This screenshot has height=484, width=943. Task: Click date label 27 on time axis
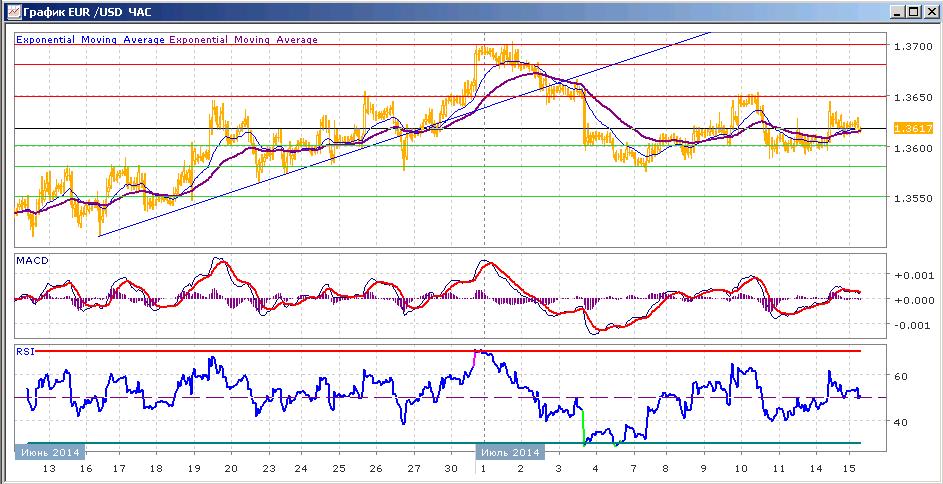point(414,469)
